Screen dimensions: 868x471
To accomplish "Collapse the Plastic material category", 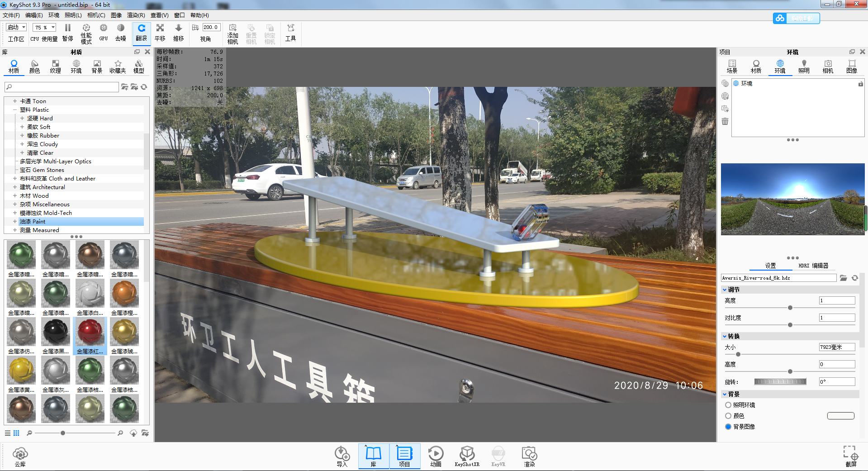I will coord(15,109).
